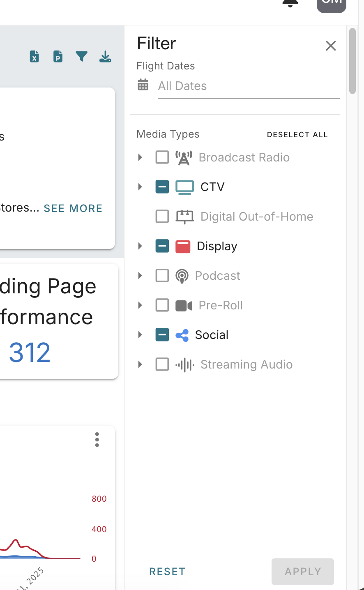Click the red Display window icon
This screenshot has width=364, height=590.
pos(183,246)
